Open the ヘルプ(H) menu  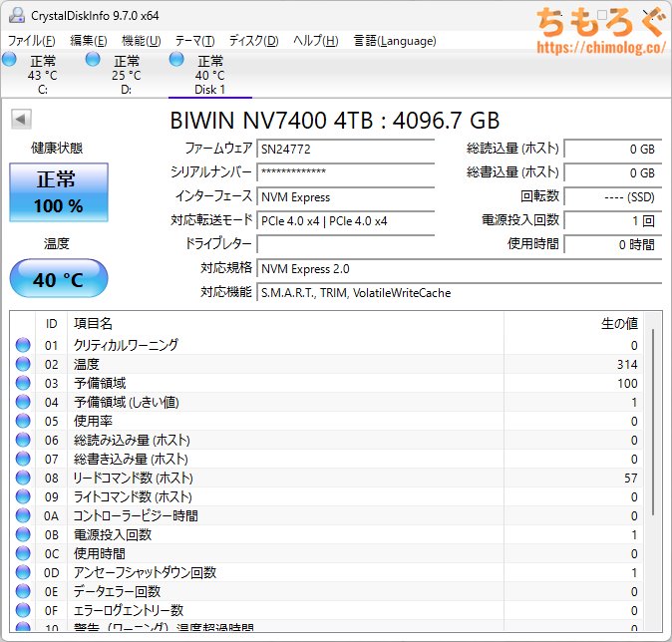pos(316,41)
